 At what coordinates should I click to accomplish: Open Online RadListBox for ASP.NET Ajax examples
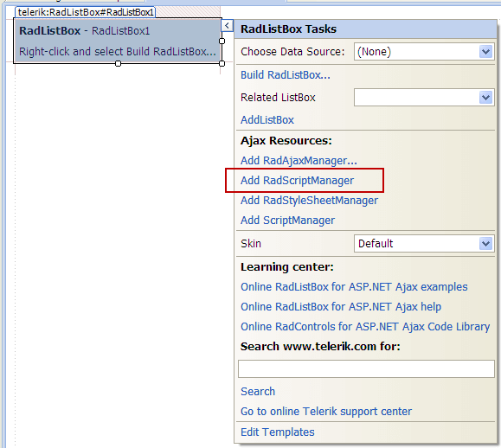[354, 287]
